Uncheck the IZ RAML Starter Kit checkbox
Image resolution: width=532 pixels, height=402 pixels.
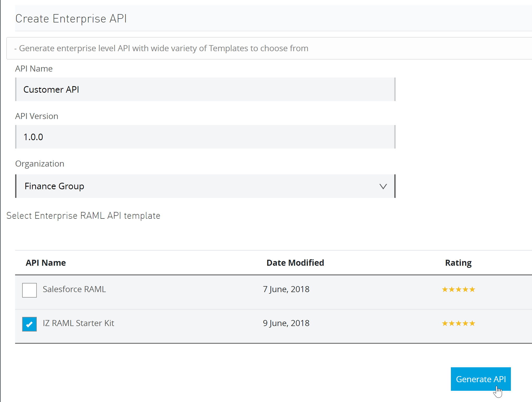29,324
